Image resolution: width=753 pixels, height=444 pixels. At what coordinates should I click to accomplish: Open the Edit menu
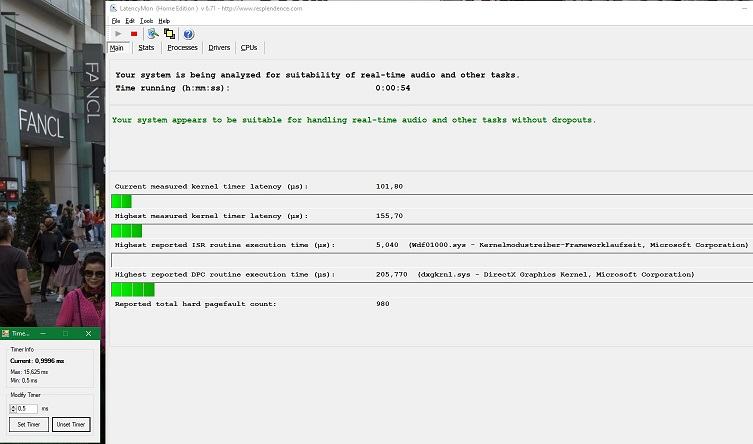(x=130, y=21)
